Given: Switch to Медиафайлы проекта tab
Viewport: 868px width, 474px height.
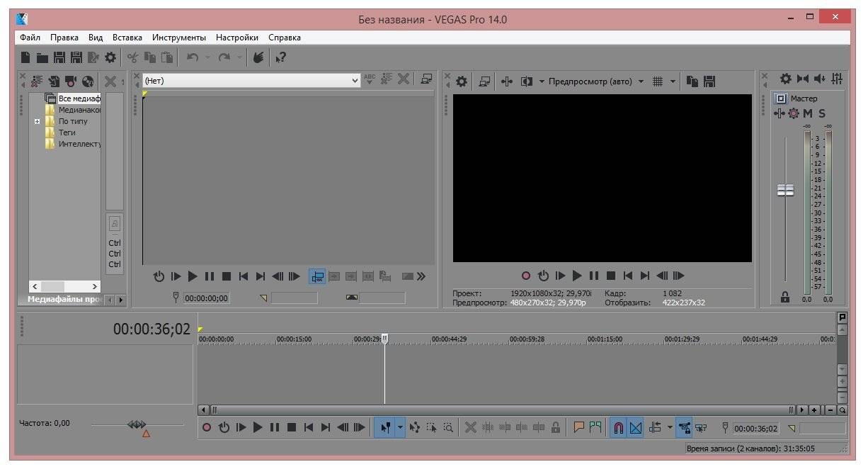Looking at the screenshot, I should pyautogui.click(x=65, y=299).
